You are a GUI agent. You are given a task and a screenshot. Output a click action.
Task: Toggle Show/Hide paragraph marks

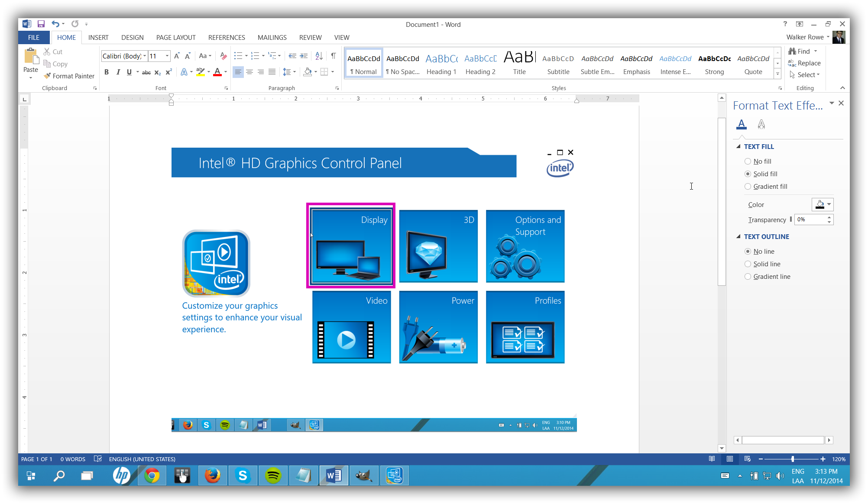click(x=333, y=56)
